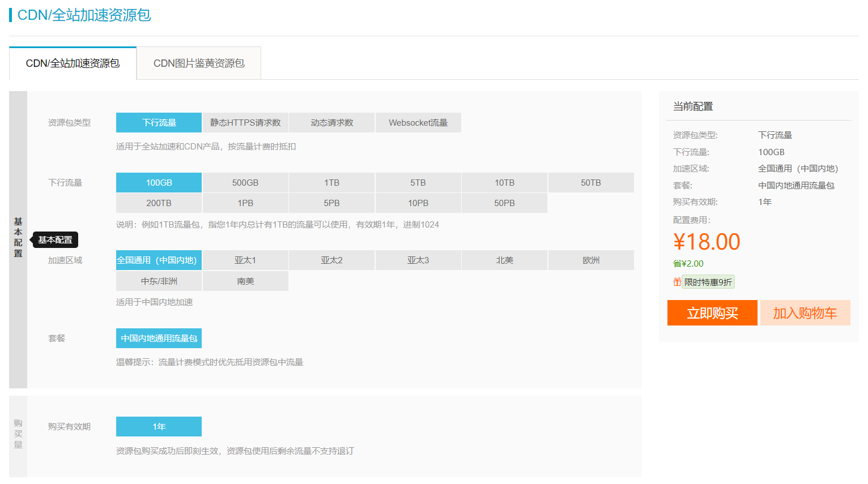Select the 1年 validity period

(x=159, y=427)
